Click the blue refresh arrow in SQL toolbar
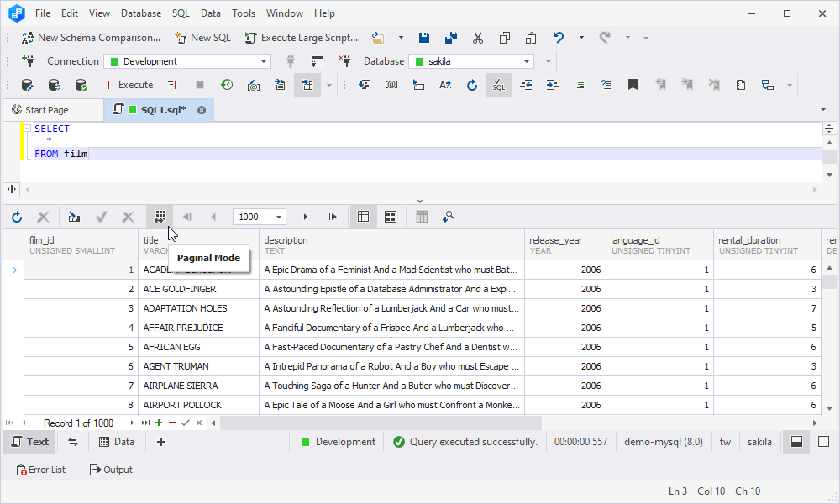 pos(471,85)
